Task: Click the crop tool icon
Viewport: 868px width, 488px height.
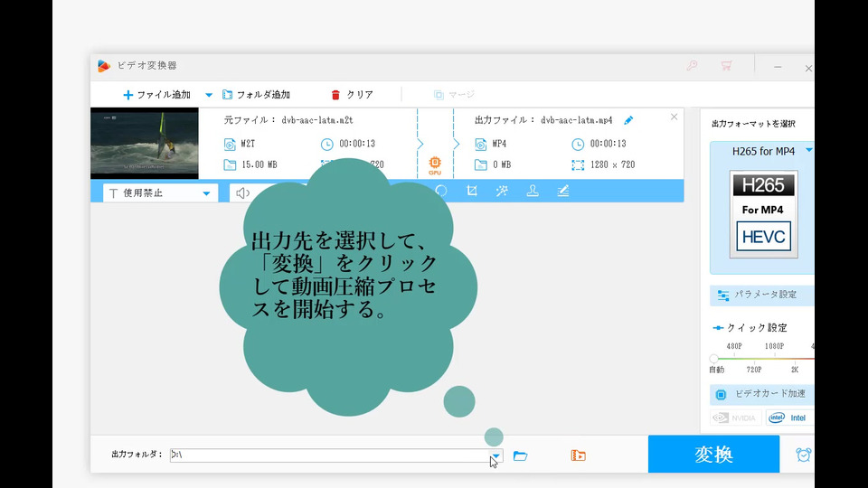Action: 472,191
